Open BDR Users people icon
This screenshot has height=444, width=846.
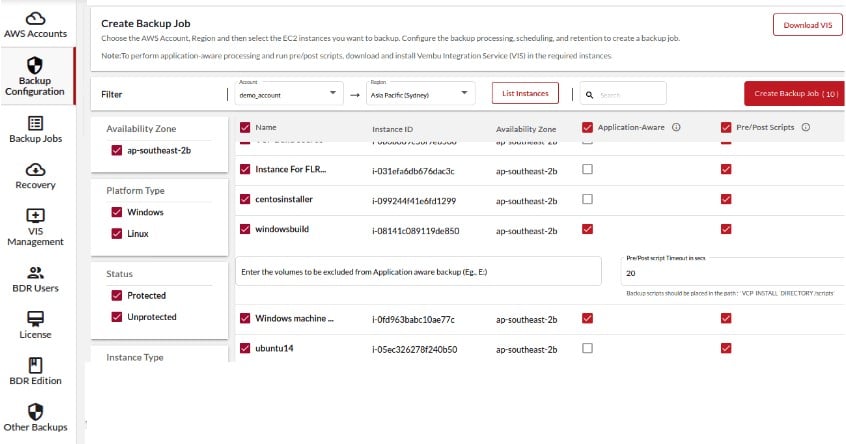click(35, 272)
